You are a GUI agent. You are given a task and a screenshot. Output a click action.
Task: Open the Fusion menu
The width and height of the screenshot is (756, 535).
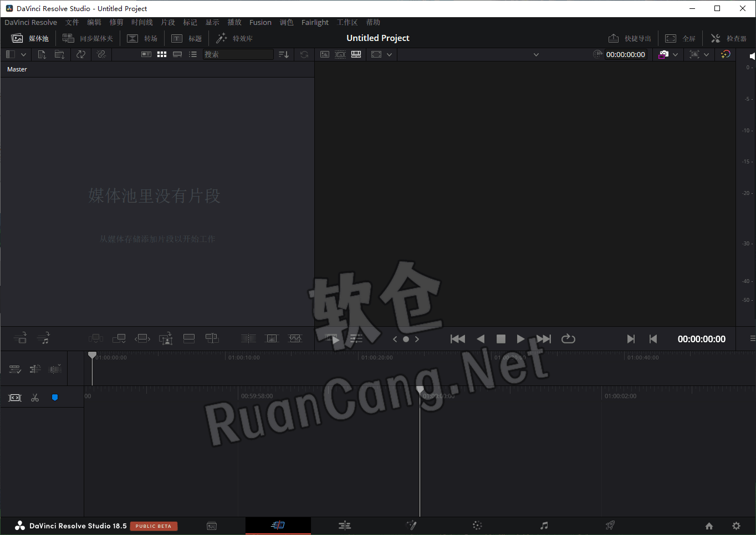(260, 22)
